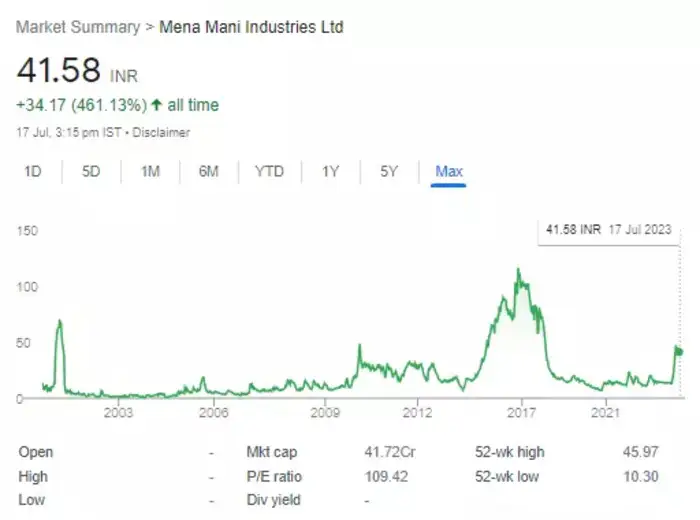Switch to the 5Y range tab
The image size is (700, 520).
tap(389, 172)
